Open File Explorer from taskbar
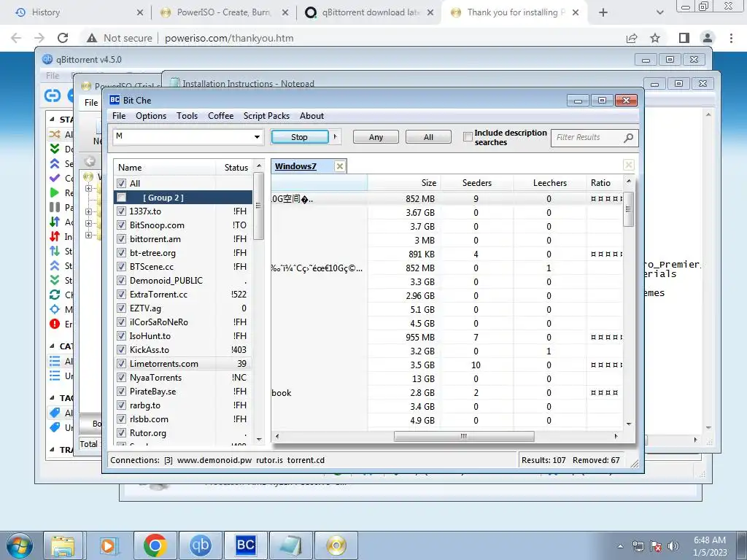Viewport: 747px width, 560px height. pyautogui.click(x=63, y=545)
